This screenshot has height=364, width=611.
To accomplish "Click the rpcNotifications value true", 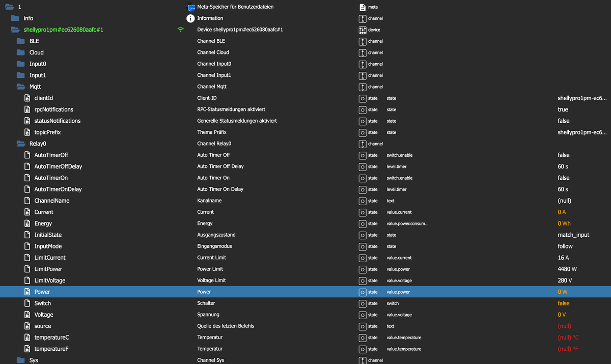I will 563,109.
